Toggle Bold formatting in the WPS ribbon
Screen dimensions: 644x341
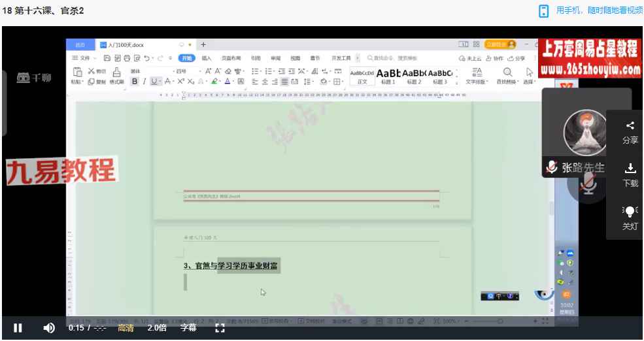(x=135, y=82)
